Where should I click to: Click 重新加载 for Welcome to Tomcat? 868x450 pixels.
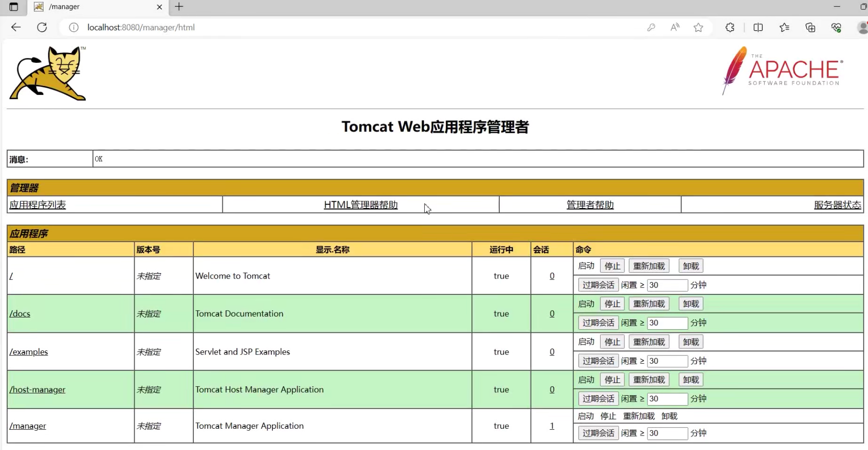(x=649, y=266)
